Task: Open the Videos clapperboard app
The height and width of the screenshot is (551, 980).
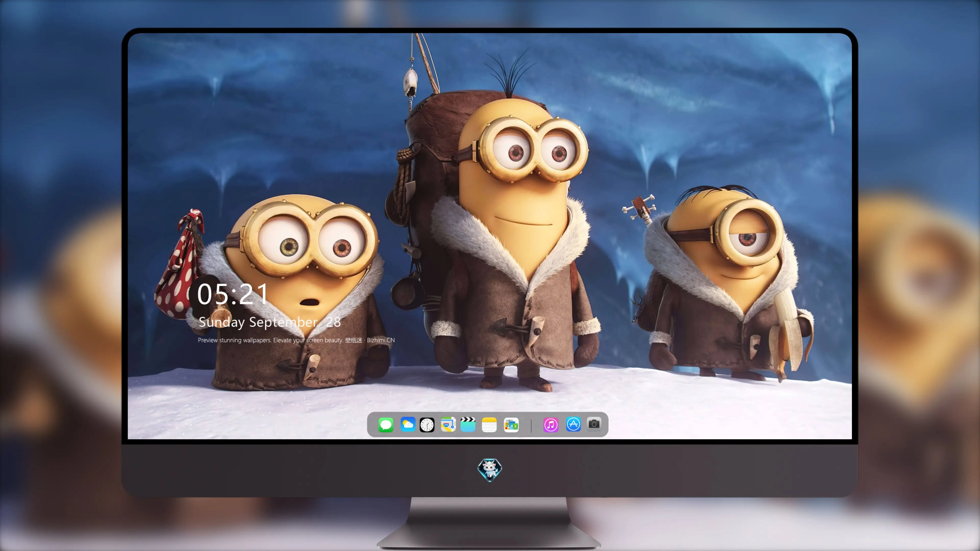Action: coord(468,424)
